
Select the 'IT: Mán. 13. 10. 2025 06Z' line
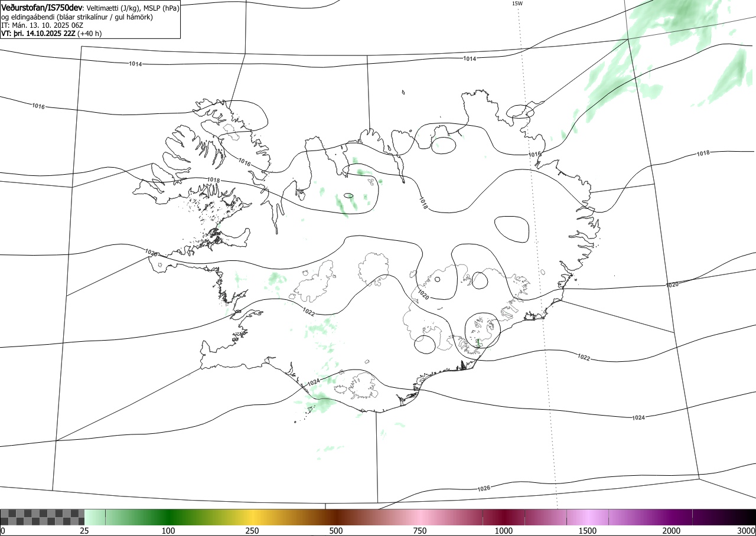point(42,25)
